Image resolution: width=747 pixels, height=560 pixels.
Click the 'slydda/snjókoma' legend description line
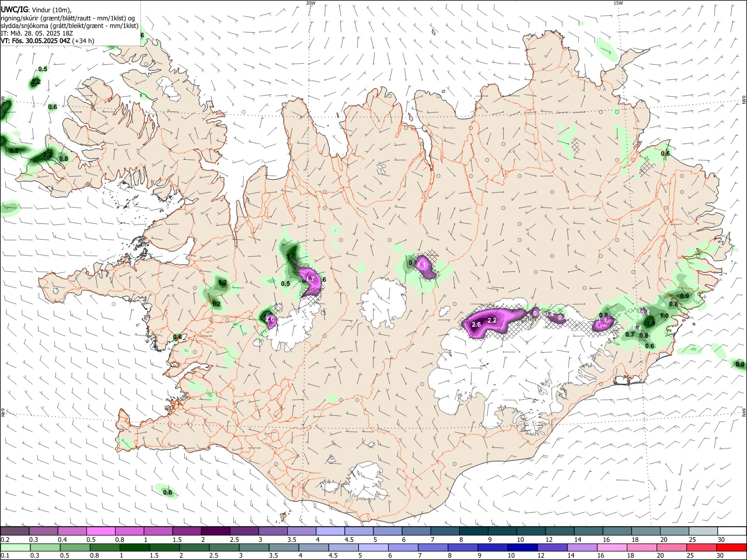(69, 26)
